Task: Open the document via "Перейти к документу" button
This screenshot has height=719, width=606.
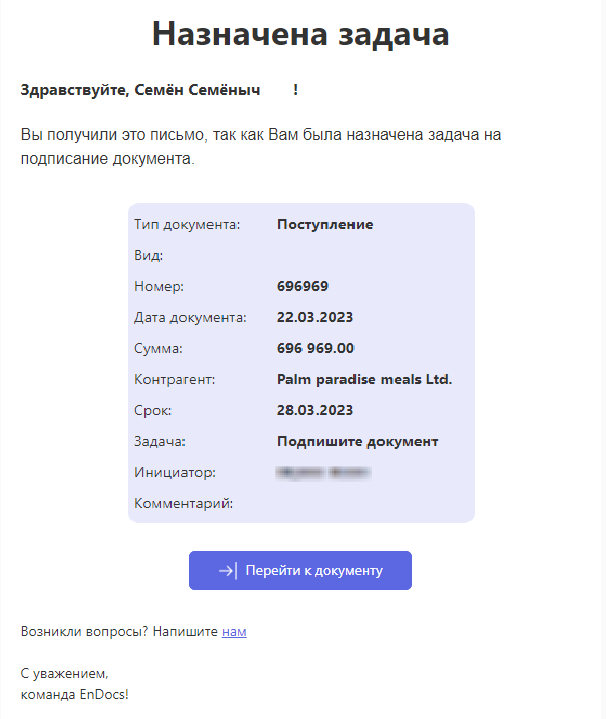Action: [300, 570]
